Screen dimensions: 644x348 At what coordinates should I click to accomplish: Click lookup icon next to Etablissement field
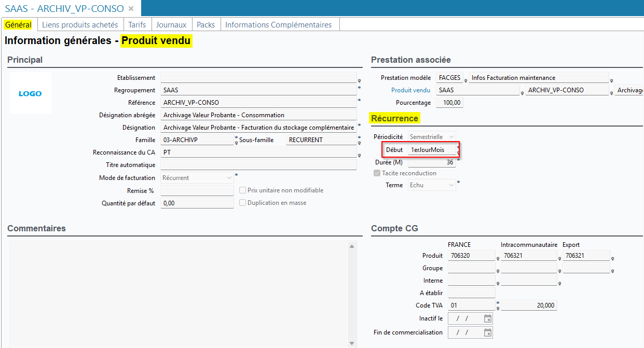[x=359, y=81]
